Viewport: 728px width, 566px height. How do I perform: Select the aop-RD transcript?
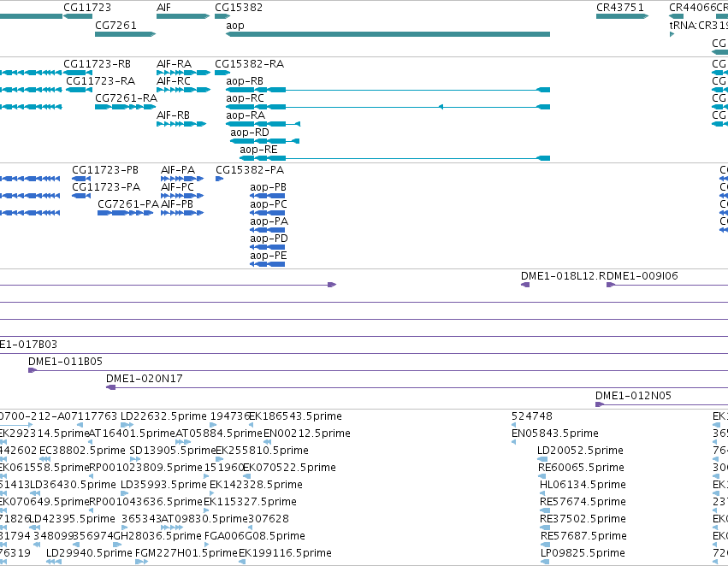click(x=264, y=141)
